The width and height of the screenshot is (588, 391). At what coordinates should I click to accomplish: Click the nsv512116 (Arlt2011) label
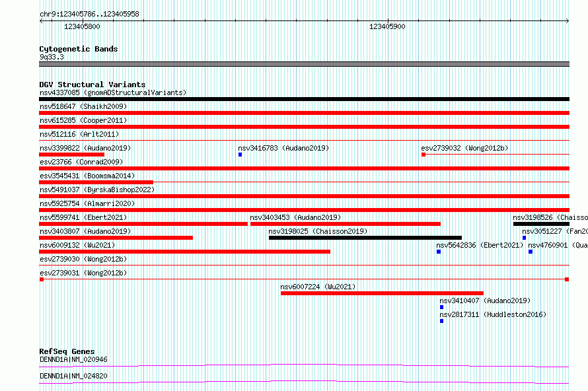79,134
